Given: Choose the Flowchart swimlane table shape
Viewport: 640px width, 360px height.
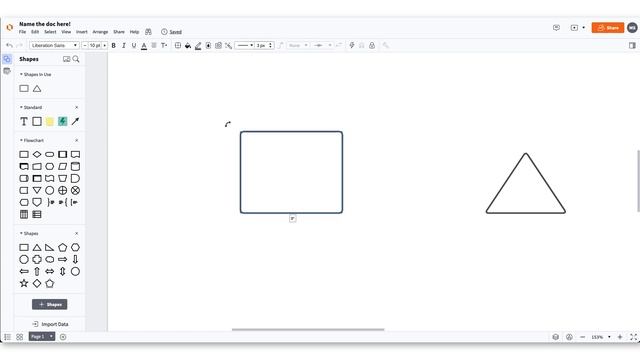Looking at the screenshot, I should pos(24,214).
